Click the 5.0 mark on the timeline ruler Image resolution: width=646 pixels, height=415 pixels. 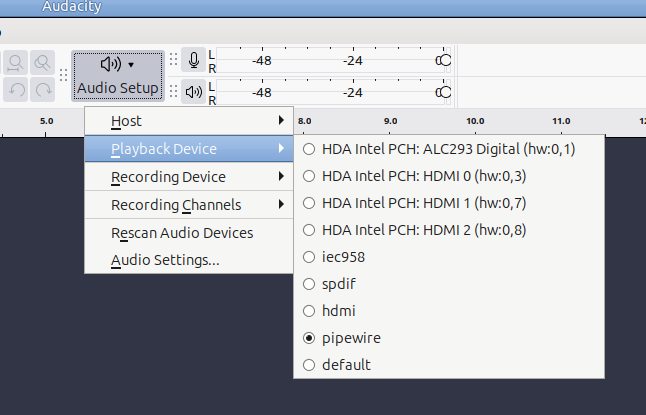tap(47, 121)
